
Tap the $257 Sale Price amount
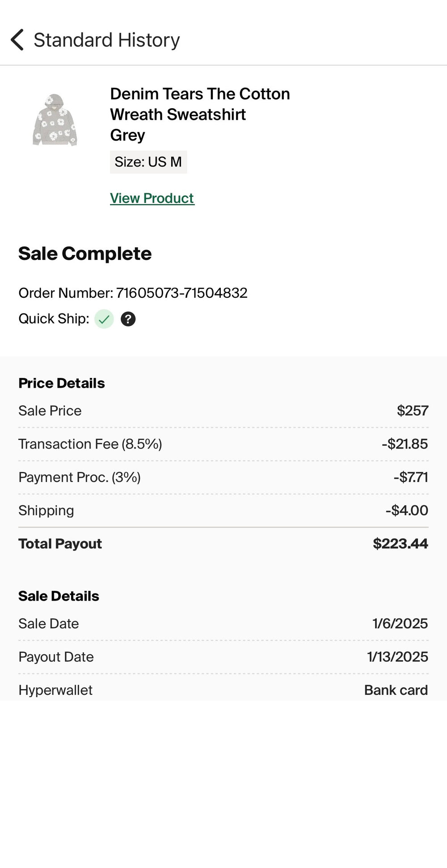412,411
